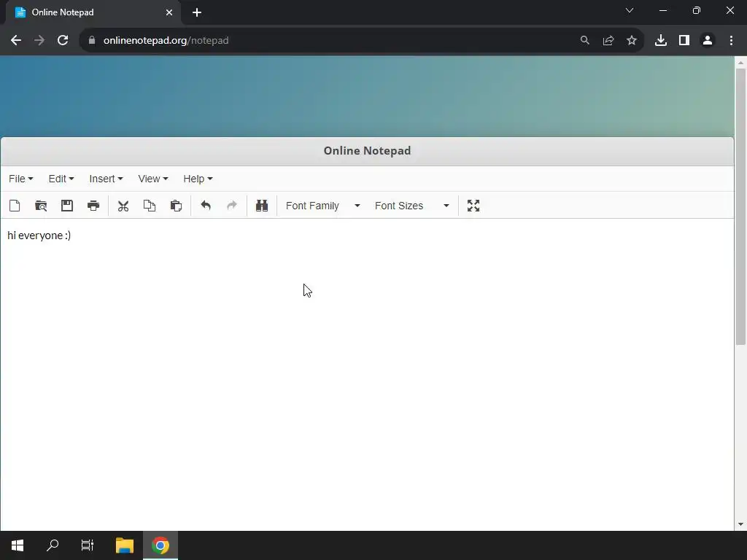
Task: Open the Chrome three-dot menu
Action: [x=731, y=41]
